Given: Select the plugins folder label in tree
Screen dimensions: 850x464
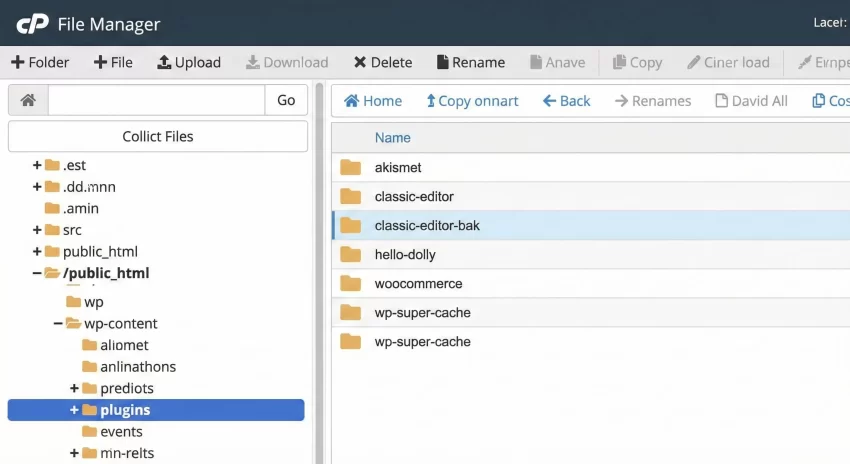Looking at the screenshot, I should pos(125,410).
